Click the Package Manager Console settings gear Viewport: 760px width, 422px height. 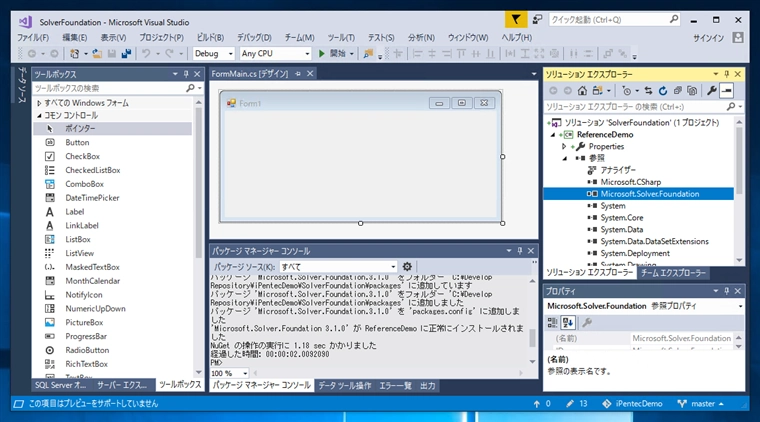[407, 266]
